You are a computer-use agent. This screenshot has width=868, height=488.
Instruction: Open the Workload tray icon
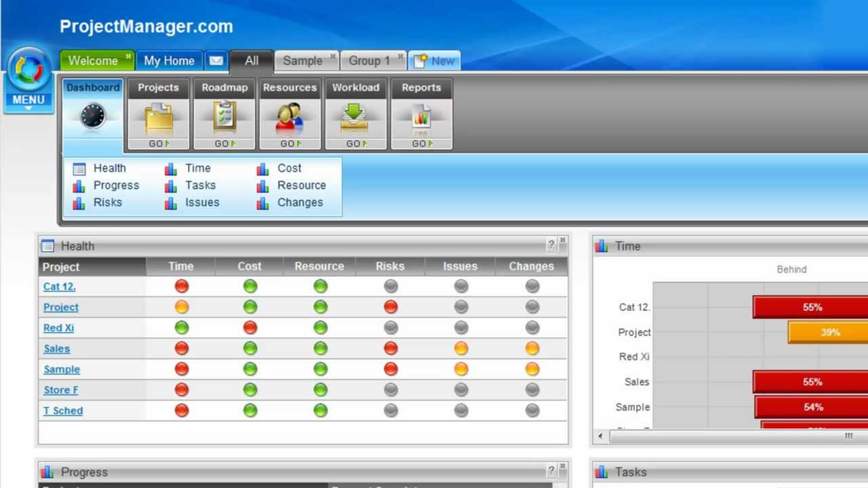(x=355, y=118)
